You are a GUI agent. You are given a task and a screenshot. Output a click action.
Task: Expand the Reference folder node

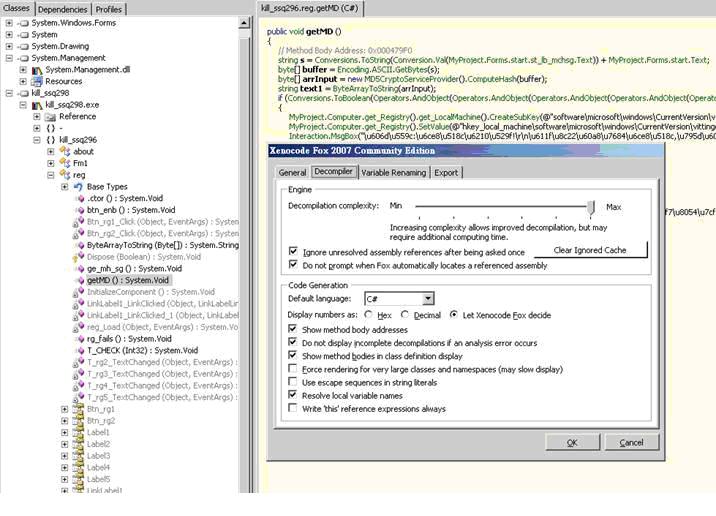click(x=37, y=116)
